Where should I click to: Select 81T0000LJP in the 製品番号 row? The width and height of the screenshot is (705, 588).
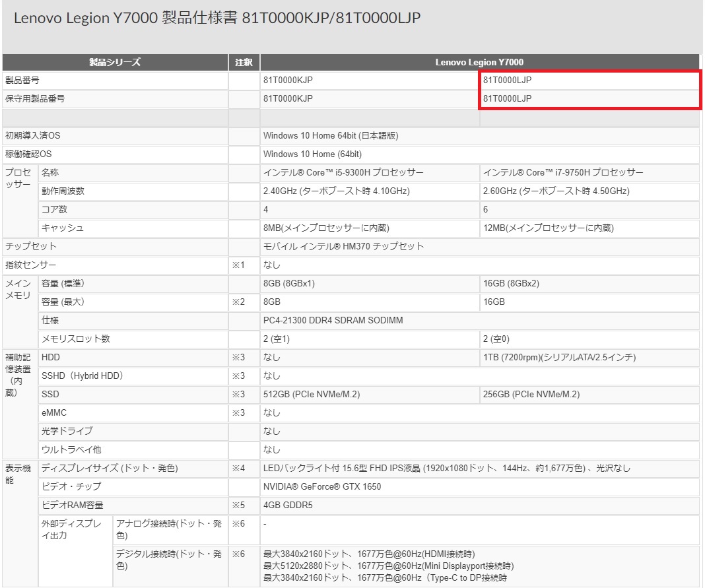coord(507,80)
